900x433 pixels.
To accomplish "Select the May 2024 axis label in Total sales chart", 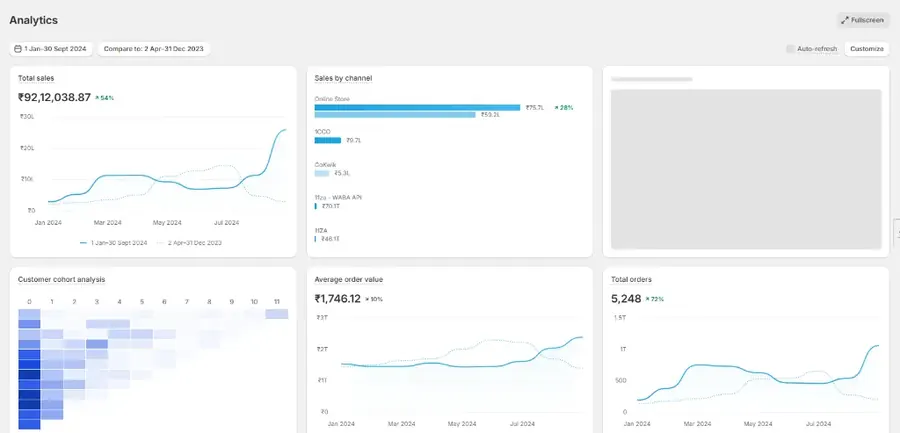I will click(167, 223).
